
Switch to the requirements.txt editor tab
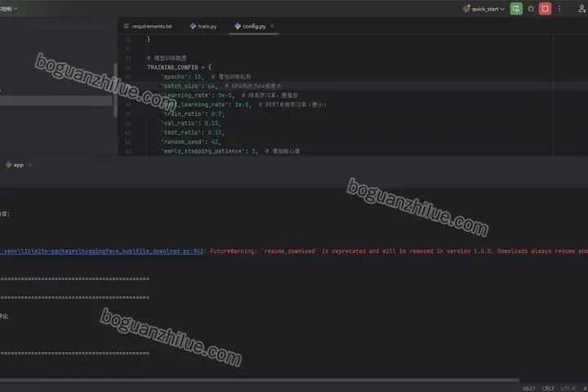tap(148, 26)
